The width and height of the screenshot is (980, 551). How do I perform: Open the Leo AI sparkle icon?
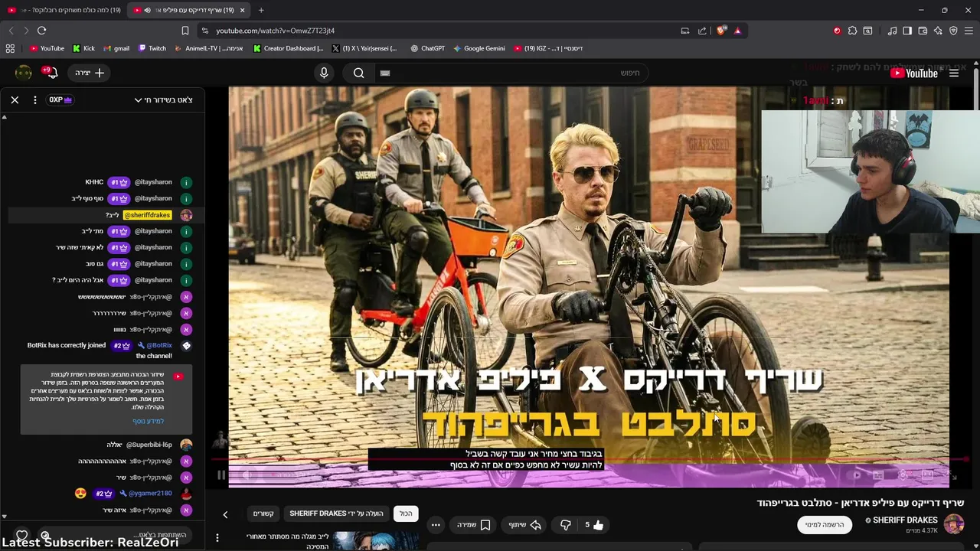click(938, 31)
